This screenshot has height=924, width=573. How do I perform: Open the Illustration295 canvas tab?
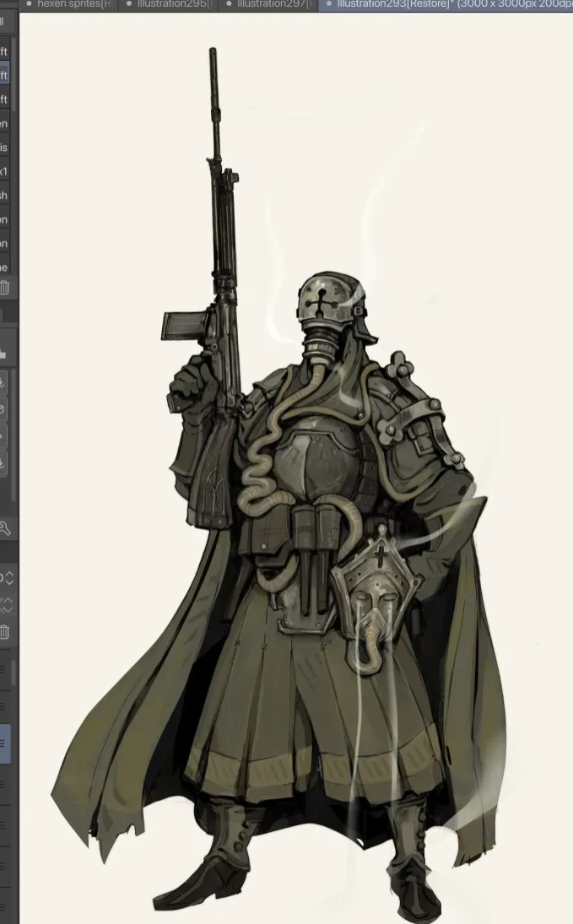(x=173, y=4)
